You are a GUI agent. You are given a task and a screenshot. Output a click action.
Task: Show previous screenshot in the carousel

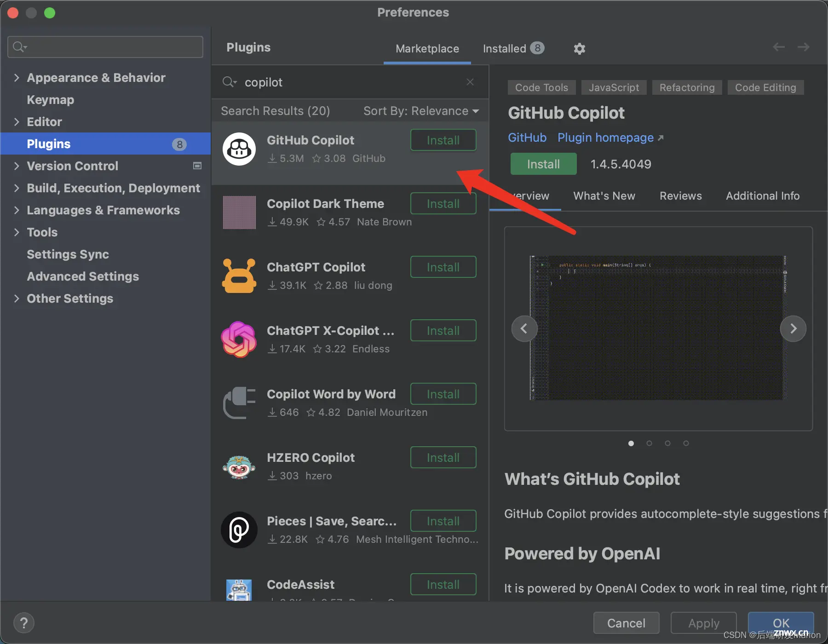tap(524, 328)
